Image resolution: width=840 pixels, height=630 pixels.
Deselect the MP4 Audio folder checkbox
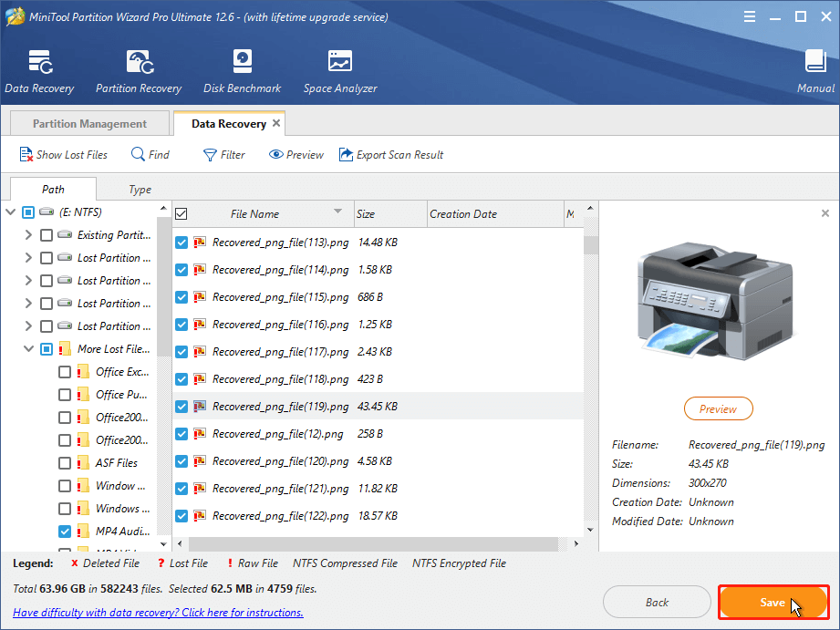(64, 531)
